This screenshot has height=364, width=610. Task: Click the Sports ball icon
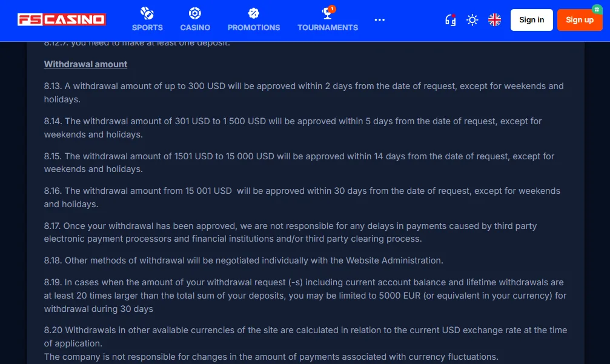[x=147, y=13]
